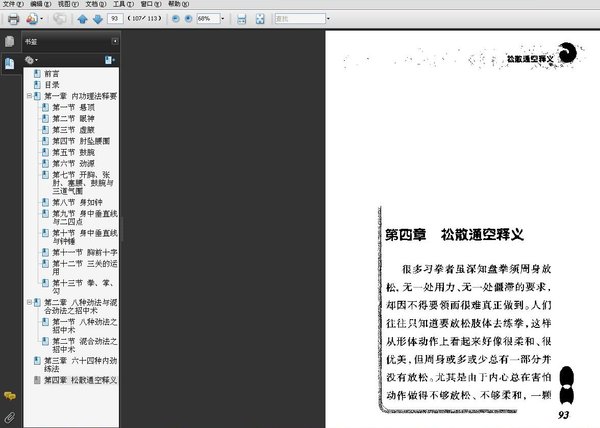This screenshot has width=600, height=428.
Task: Select the 第十二节 三关的运用 bookmark
Action: (x=85, y=267)
